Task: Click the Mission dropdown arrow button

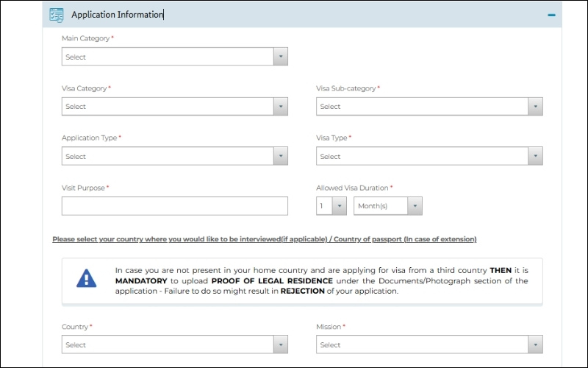Action: 535,344
